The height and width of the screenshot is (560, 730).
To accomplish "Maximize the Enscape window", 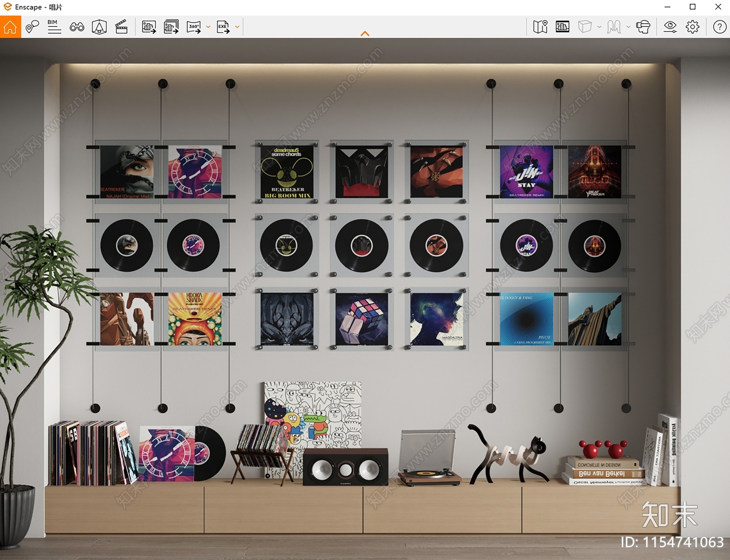I will [693, 7].
